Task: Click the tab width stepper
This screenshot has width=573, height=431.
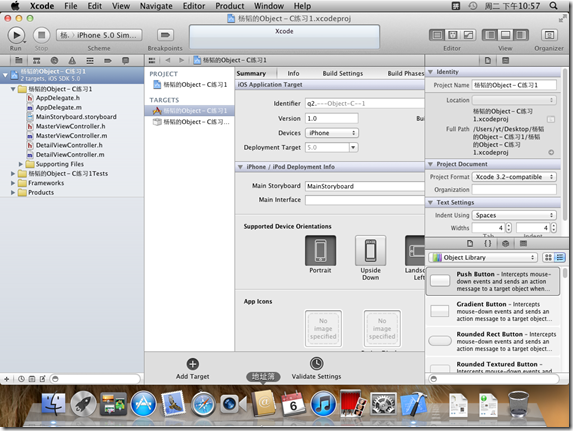Action: pyautogui.click(x=509, y=228)
